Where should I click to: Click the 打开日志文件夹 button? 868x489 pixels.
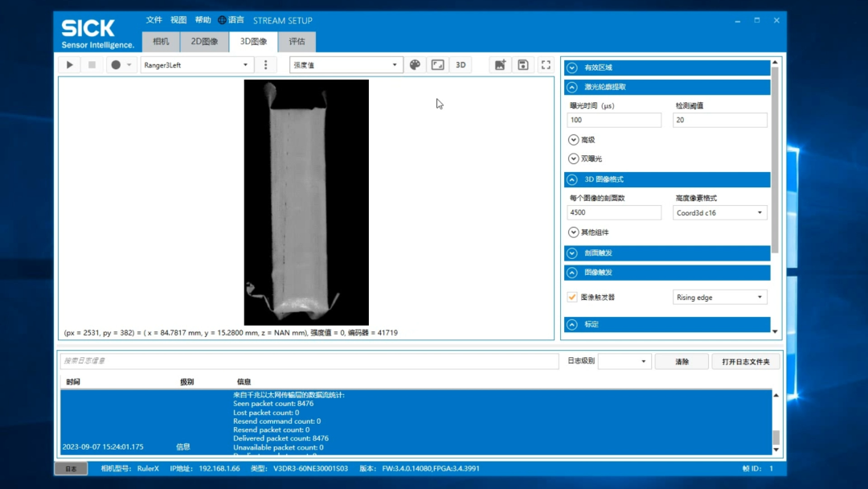pos(745,362)
